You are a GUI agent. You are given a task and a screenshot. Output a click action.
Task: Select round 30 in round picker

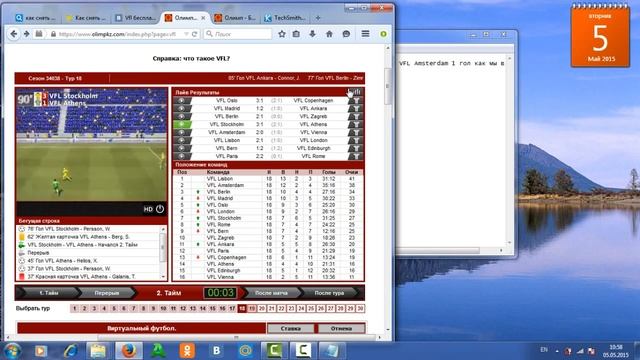click(360, 309)
